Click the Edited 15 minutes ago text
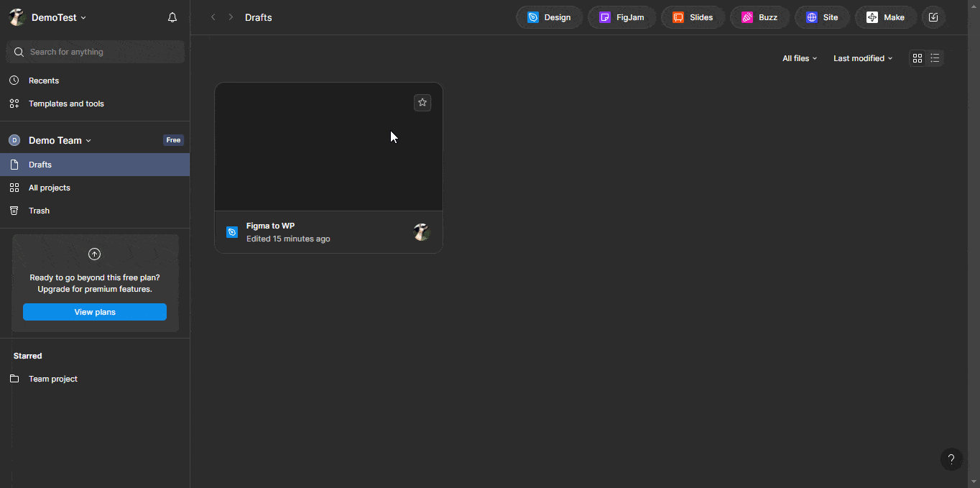Viewport: 980px width, 488px height. tap(288, 239)
